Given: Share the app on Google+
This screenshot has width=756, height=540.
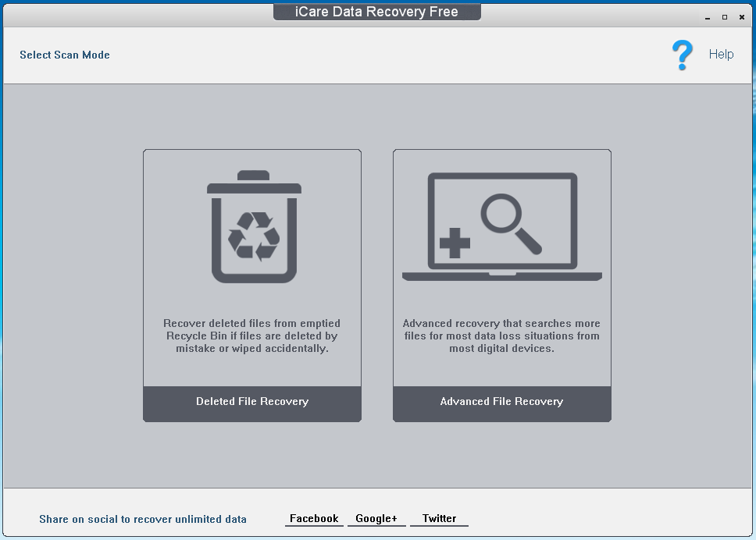Looking at the screenshot, I should pyautogui.click(x=376, y=518).
